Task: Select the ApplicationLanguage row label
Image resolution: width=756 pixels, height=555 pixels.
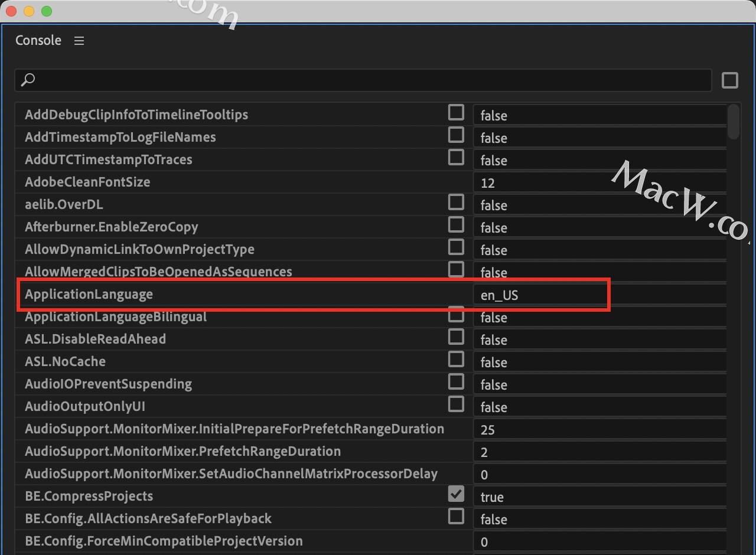Action: [89, 294]
